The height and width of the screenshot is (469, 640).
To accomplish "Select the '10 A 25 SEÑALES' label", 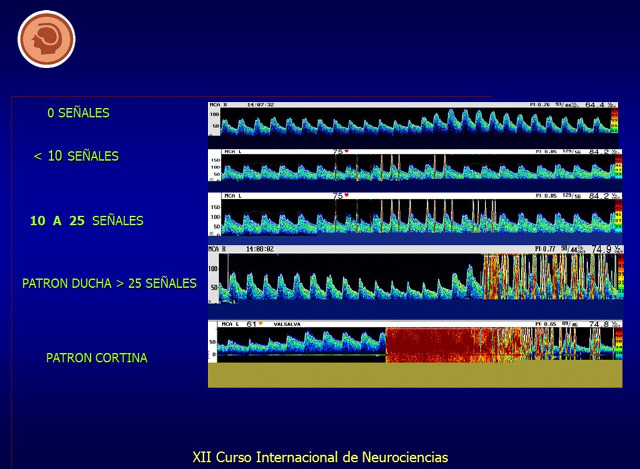I will pos(87,220).
